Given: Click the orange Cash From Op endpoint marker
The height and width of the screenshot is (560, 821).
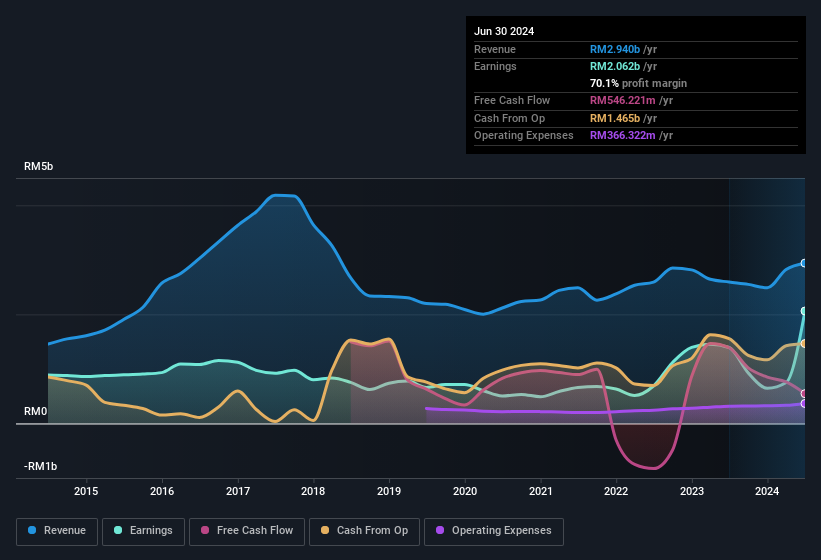Looking at the screenshot, I should pyautogui.click(x=804, y=343).
